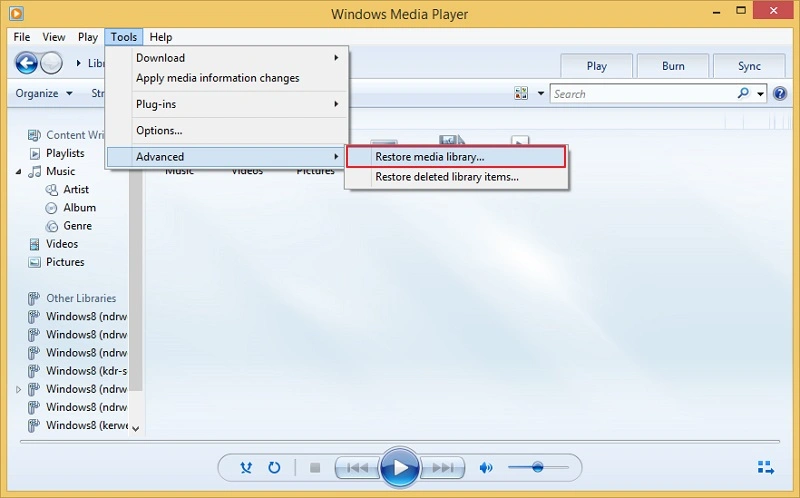Open the Organize dropdown
The height and width of the screenshot is (498, 800).
pos(44,93)
